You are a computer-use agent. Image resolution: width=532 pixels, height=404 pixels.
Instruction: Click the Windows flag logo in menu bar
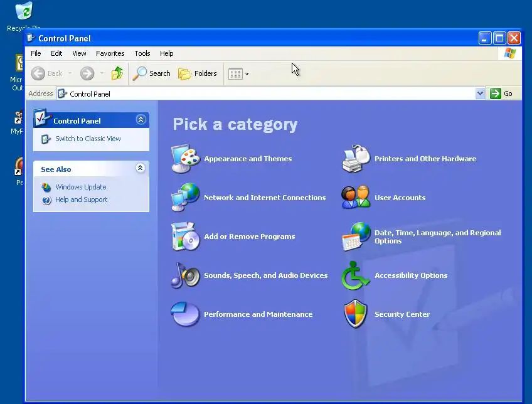pyautogui.click(x=510, y=53)
